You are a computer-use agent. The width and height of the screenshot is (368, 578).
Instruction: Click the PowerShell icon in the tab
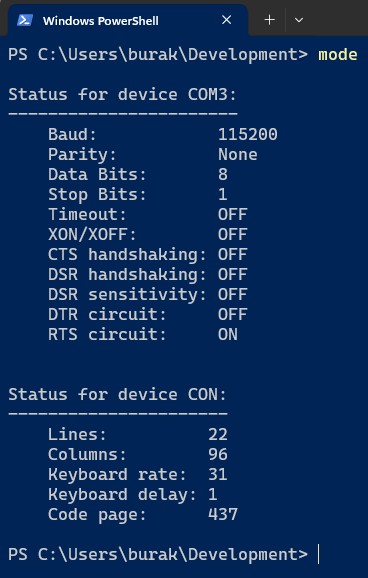(x=25, y=20)
